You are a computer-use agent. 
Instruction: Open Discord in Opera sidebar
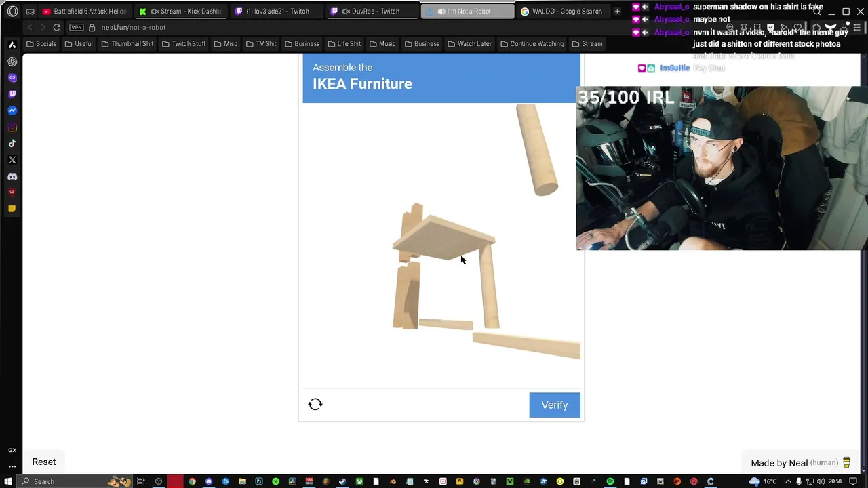pyautogui.click(x=12, y=176)
